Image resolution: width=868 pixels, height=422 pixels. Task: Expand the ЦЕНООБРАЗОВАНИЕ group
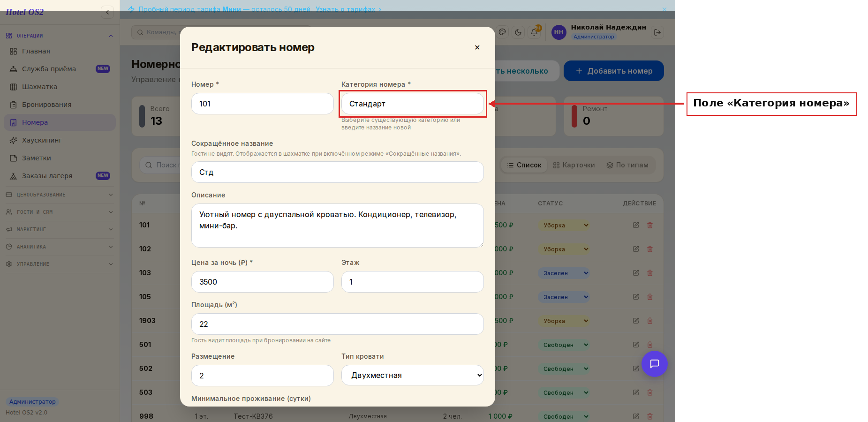[x=59, y=195]
